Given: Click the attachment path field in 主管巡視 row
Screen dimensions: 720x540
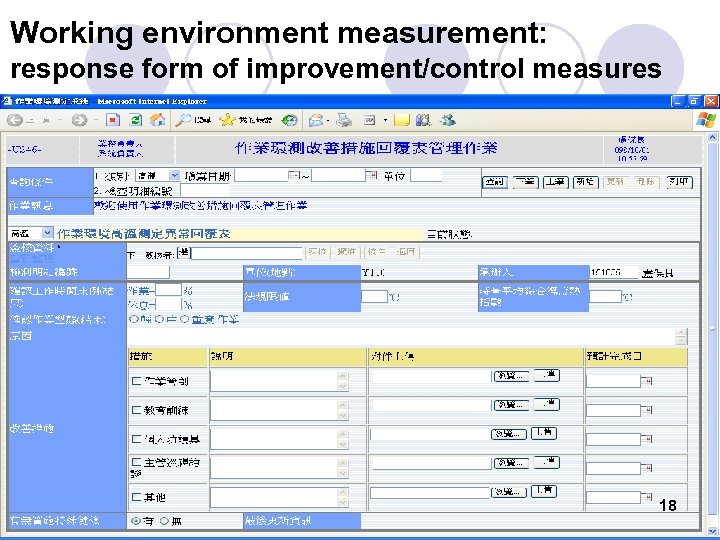Looking at the screenshot, I should pyautogui.click(x=432, y=463).
